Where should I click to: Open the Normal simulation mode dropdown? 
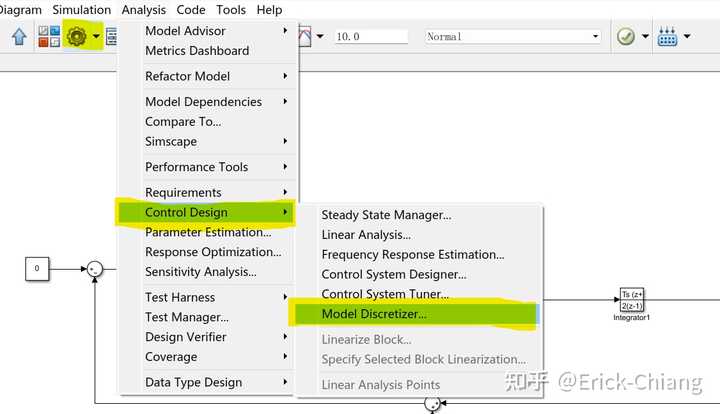(513, 37)
